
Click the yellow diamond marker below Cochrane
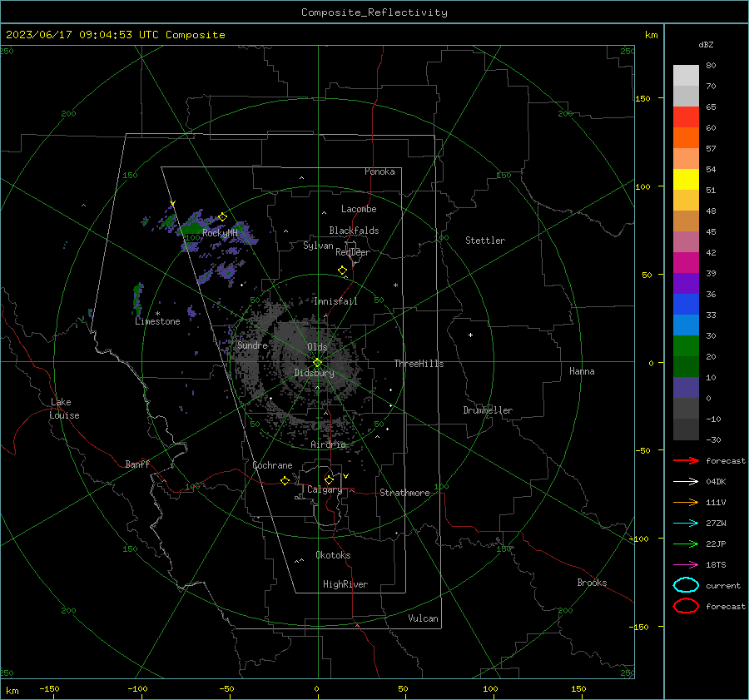tap(285, 480)
